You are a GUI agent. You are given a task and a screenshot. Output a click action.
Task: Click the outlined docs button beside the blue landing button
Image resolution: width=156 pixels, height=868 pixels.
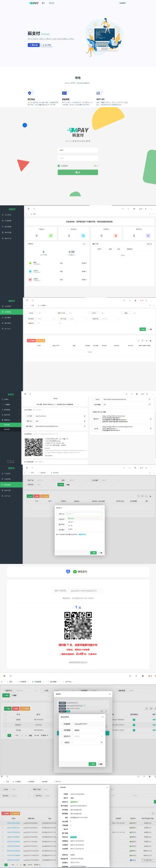click(47, 45)
